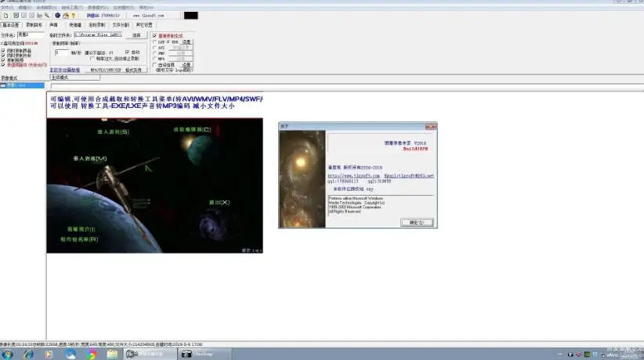
Task: Click 单人游戏[S] in the preview
Action: 114,131
